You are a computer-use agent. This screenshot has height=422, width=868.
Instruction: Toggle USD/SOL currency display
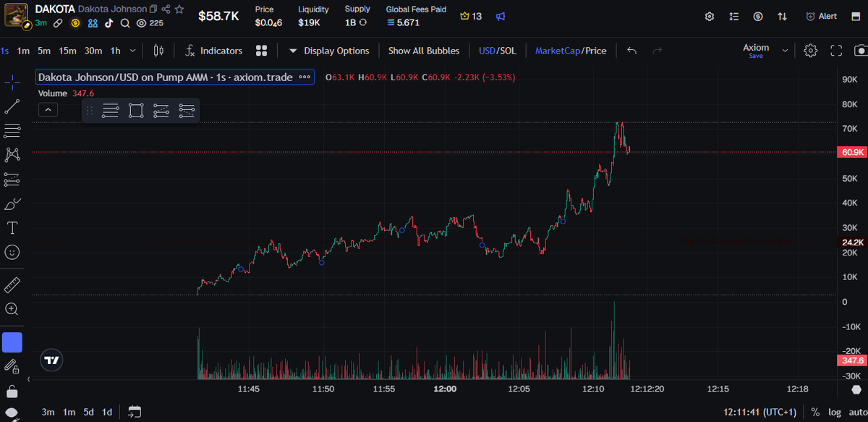(498, 51)
